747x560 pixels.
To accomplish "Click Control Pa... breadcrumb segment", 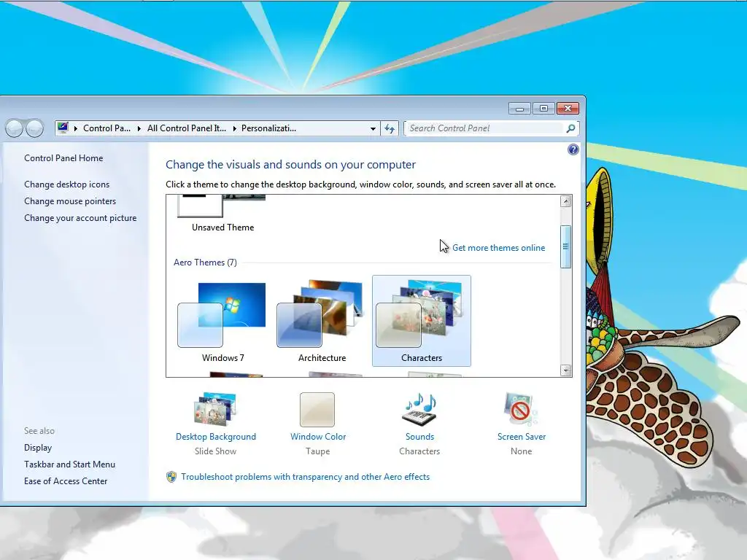I will [107, 128].
